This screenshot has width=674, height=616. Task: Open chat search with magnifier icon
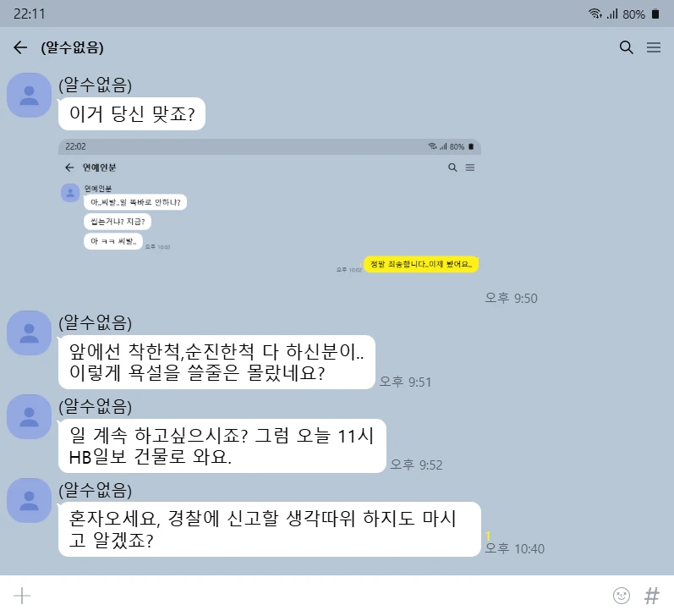[x=627, y=47]
